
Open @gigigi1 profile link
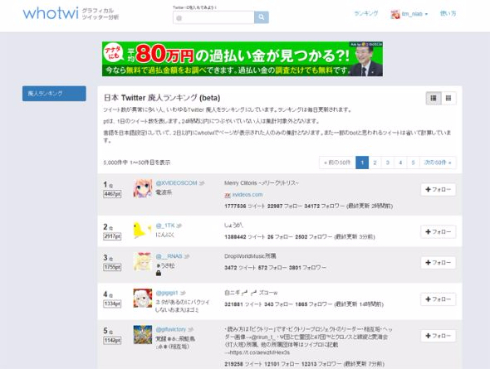click(167, 293)
